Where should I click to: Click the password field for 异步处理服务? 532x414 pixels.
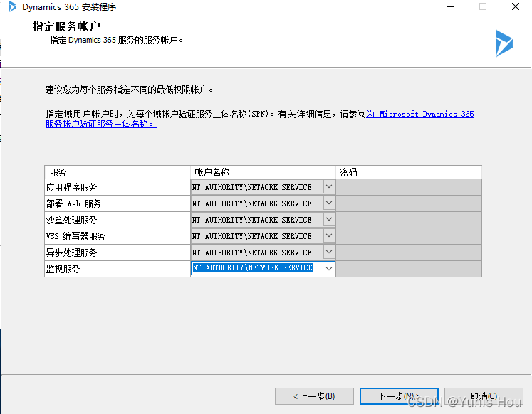click(409, 252)
